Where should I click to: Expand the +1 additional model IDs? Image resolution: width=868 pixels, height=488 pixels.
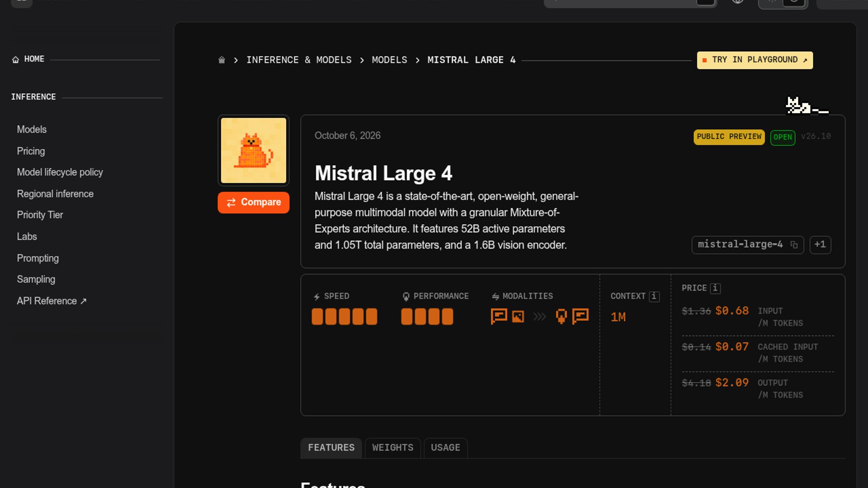point(820,245)
